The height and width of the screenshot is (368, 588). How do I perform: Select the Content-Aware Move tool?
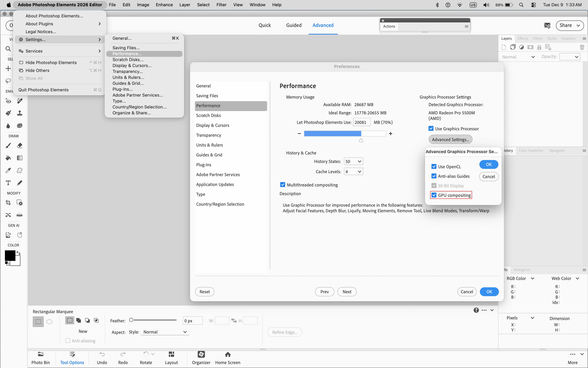tap(8, 215)
